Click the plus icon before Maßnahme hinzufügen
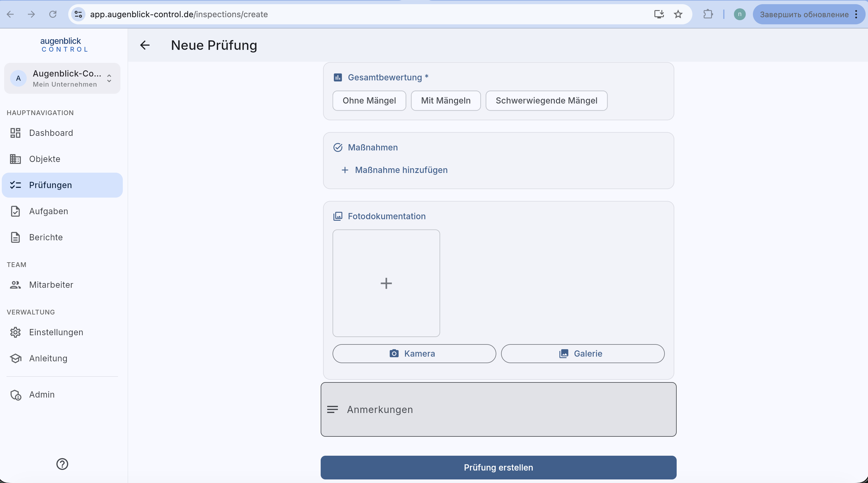Screen dimensions: 868x483 pos(345,170)
